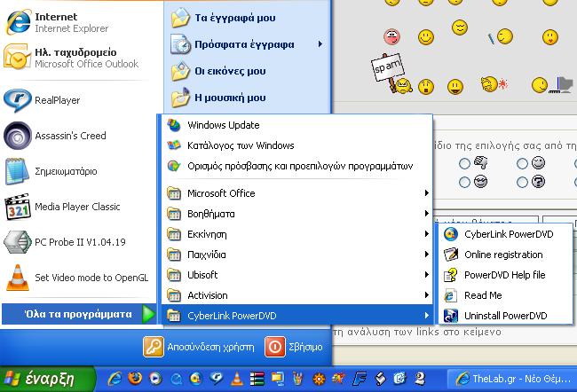The width and height of the screenshot is (577, 392).
Task: Insert the big grin smiley
Action: (455, 87)
